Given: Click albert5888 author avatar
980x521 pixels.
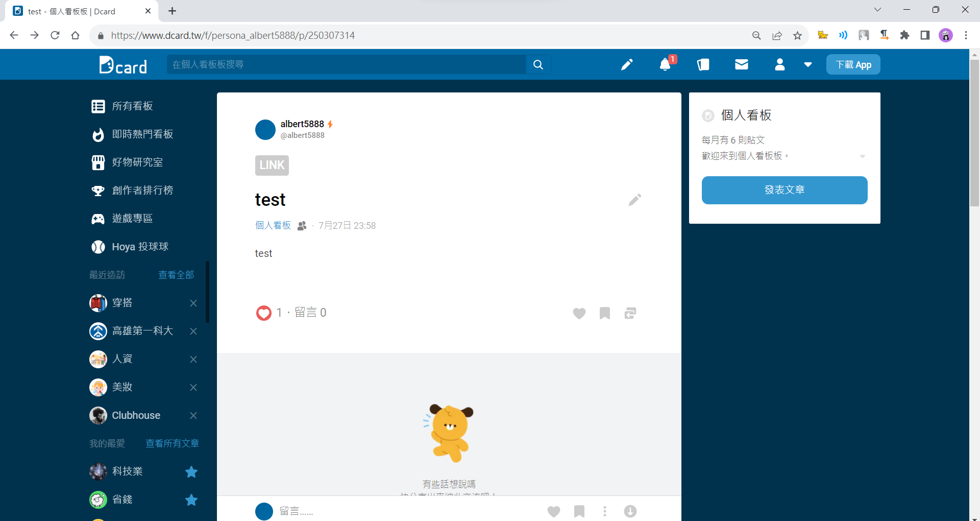Looking at the screenshot, I should [x=265, y=130].
